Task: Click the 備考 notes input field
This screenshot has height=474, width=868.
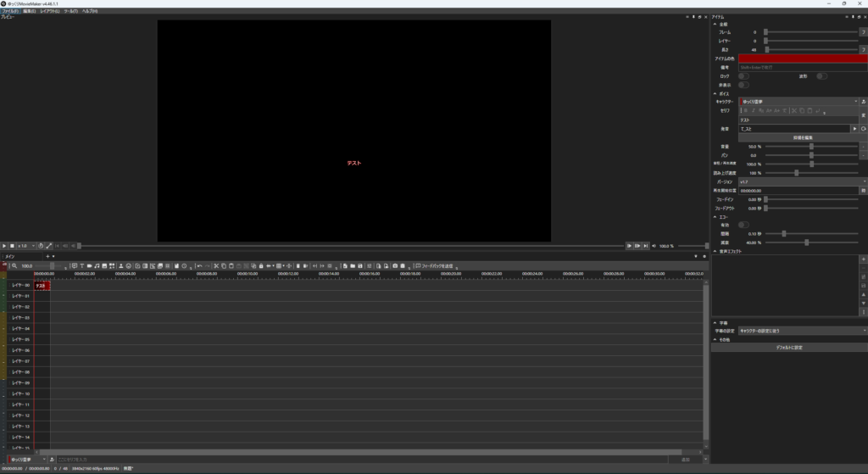Action: click(x=803, y=67)
